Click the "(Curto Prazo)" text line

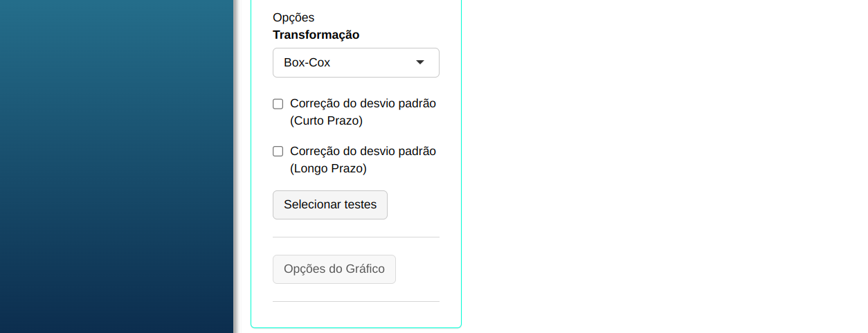click(326, 120)
